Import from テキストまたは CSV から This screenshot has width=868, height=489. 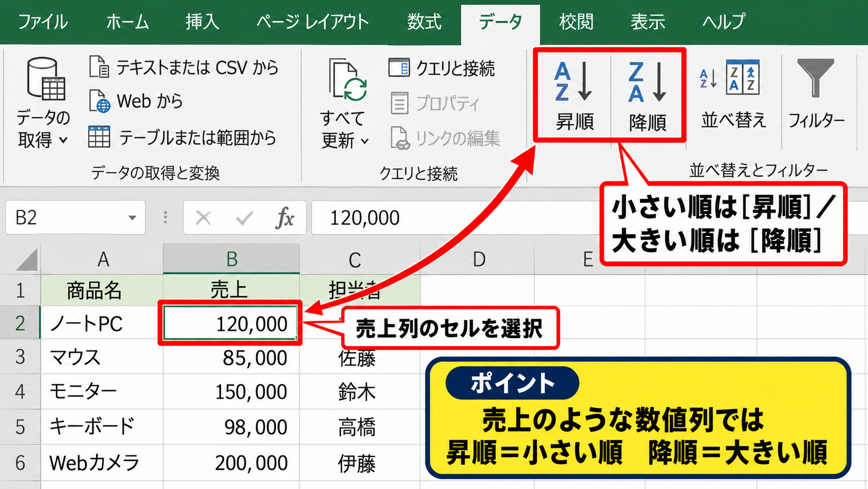tap(184, 68)
